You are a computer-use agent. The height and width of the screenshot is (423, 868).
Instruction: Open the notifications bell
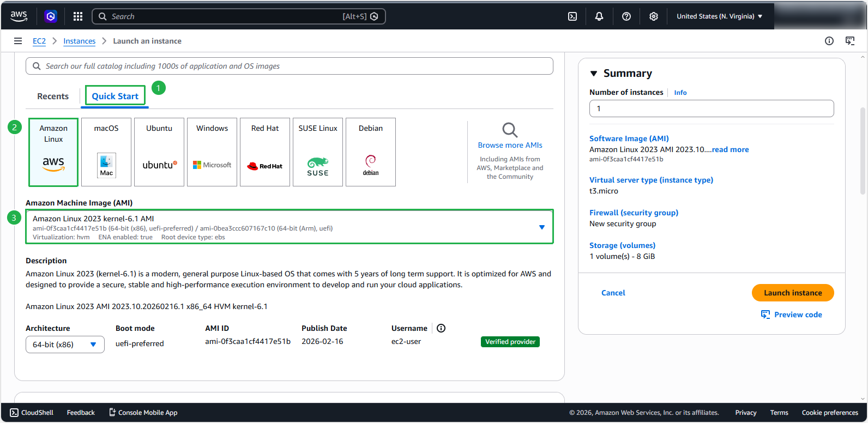pyautogui.click(x=599, y=16)
